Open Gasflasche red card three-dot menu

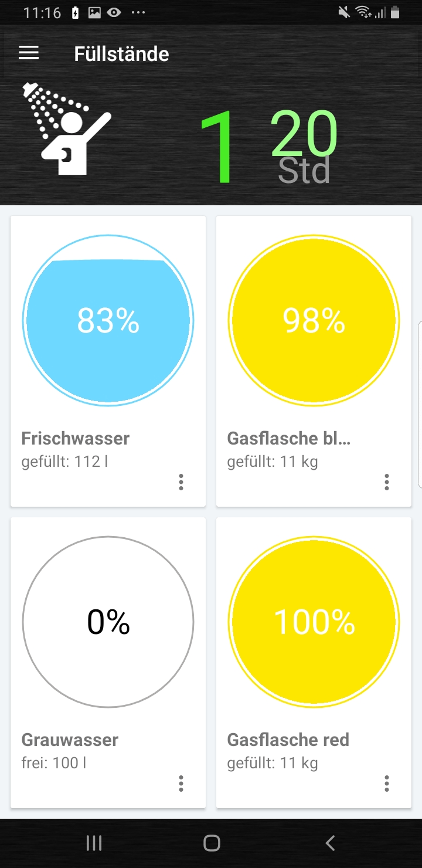387,784
